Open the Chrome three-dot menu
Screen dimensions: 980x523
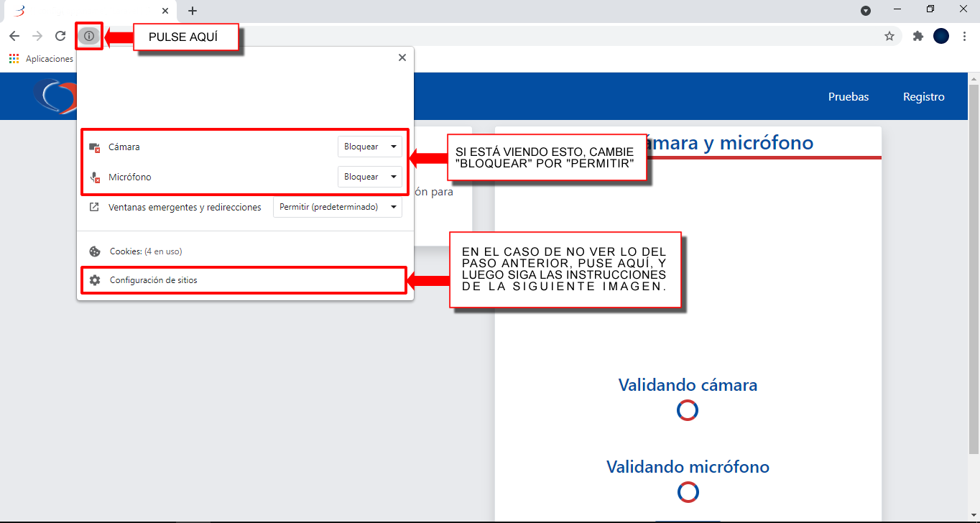coord(964,36)
